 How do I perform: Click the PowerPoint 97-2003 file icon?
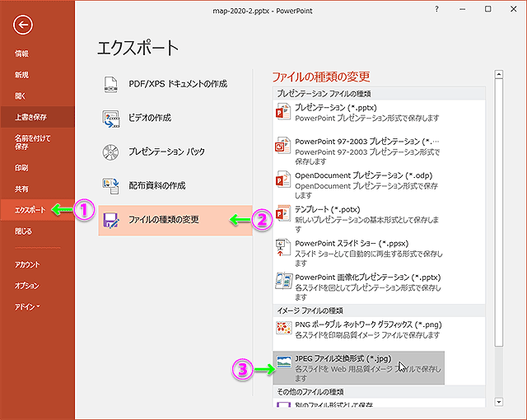pyautogui.click(x=283, y=146)
